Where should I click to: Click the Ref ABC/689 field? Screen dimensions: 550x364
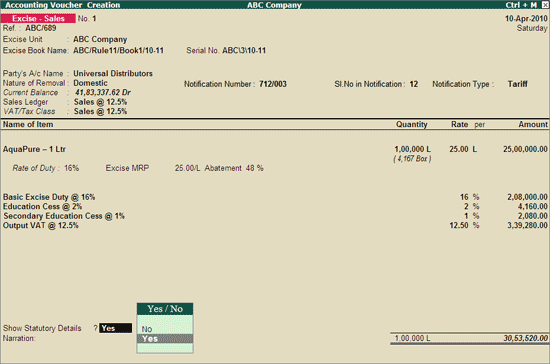(x=41, y=28)
